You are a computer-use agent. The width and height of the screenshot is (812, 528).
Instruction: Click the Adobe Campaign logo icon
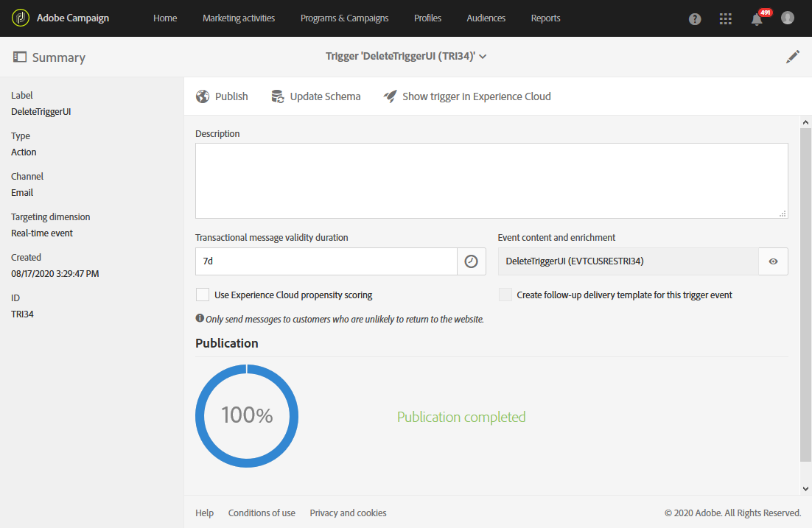tap(20, 18)
